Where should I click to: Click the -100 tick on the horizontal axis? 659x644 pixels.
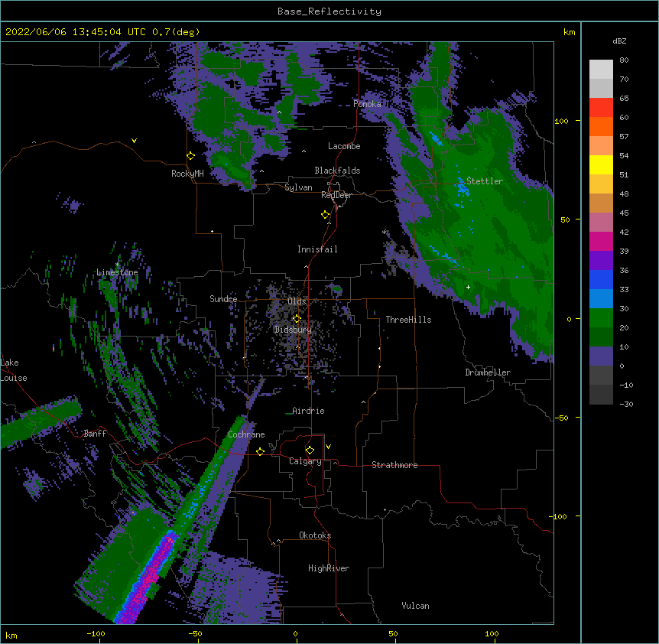96,633
